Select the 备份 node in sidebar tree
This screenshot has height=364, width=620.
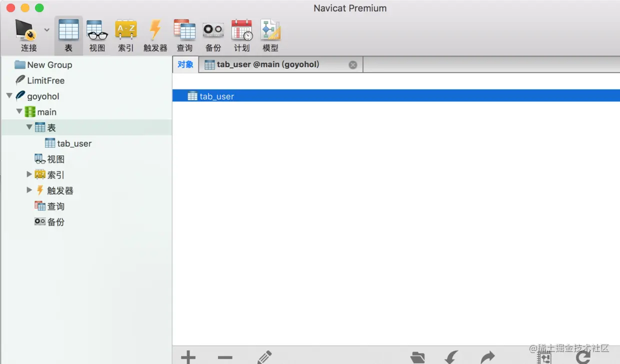49,222
